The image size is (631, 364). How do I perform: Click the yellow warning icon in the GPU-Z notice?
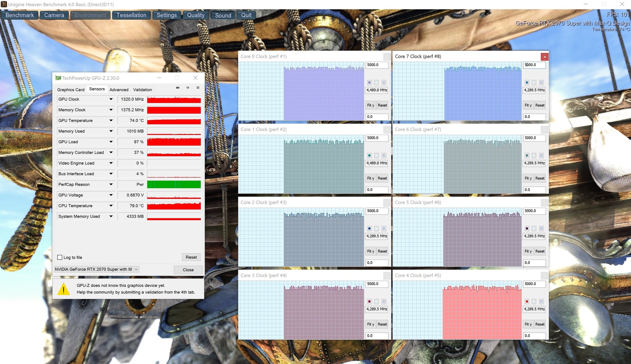(63, 289)
